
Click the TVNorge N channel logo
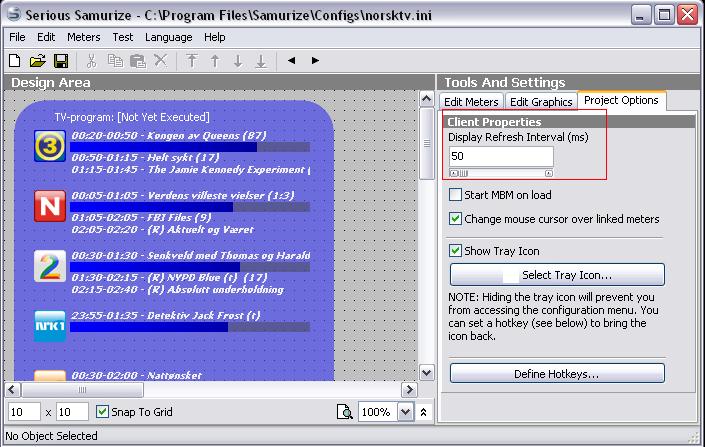50,206
